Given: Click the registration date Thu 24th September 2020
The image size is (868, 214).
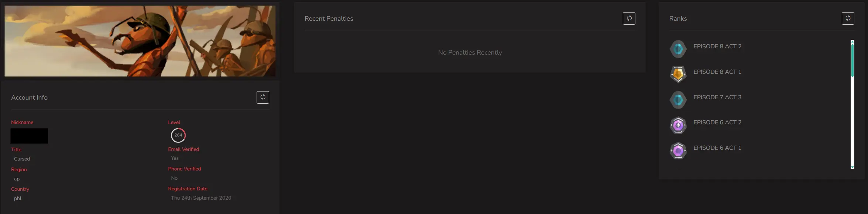Looking at the screenshot, I should pyautogui.click(x=201, y=198).
